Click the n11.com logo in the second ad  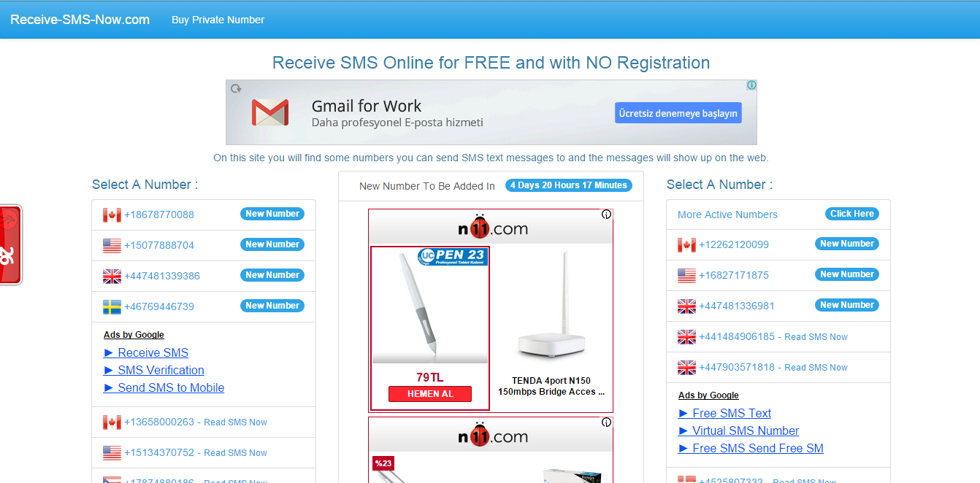click(492, 435)
